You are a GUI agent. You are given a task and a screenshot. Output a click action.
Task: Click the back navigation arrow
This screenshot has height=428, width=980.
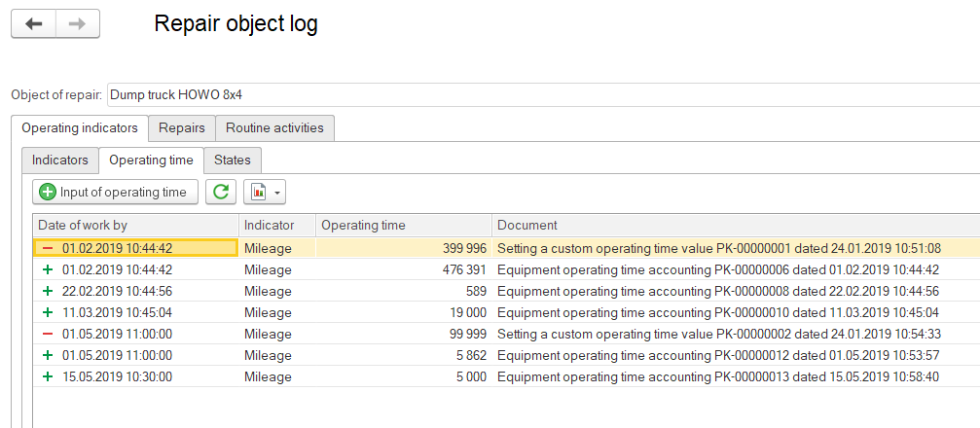(34, 24)
